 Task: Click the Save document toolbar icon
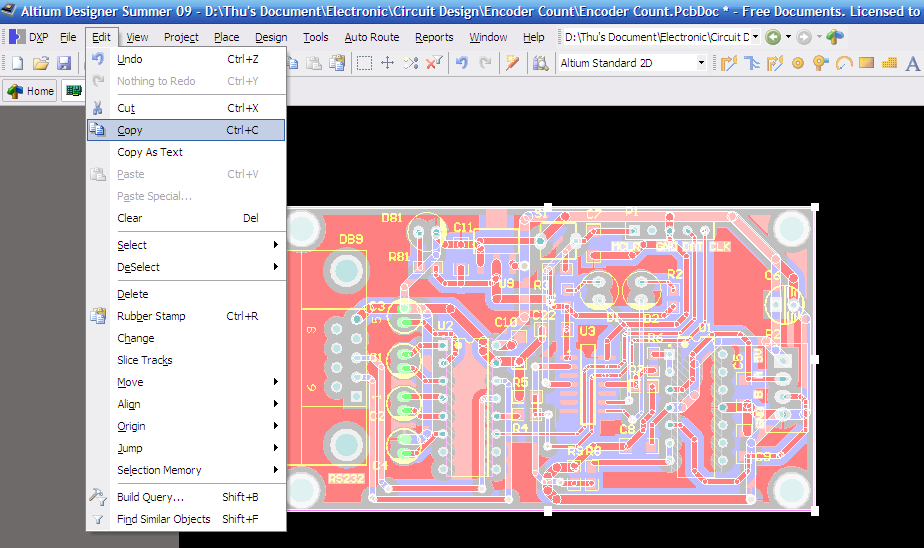pyautogui.click(x=63, y=63)
